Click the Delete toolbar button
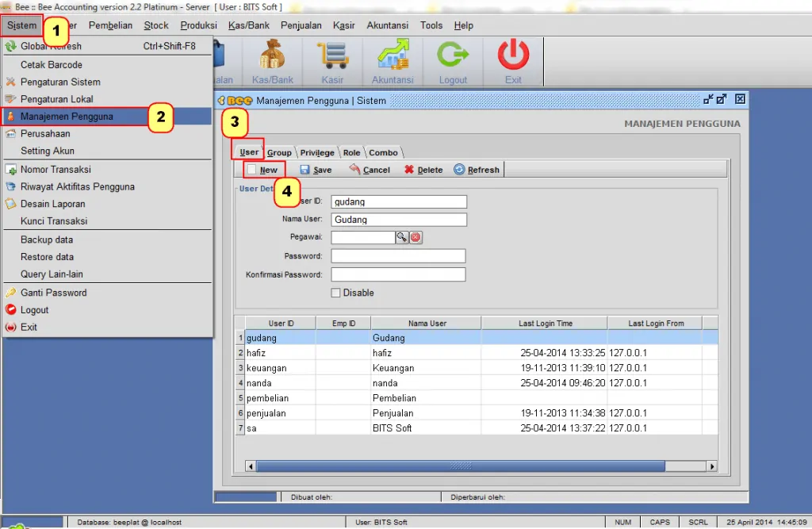This screenshot has width=812, height=529. (x=423, y=170)
